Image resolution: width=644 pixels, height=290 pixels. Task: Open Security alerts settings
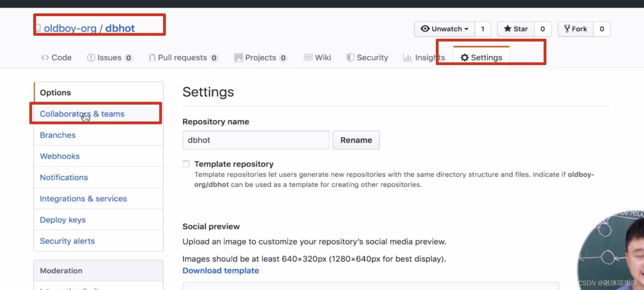click(x=98, y=241)
